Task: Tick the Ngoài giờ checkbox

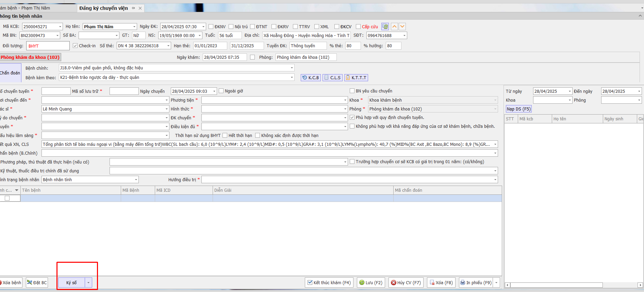Action: click(221, 91)
